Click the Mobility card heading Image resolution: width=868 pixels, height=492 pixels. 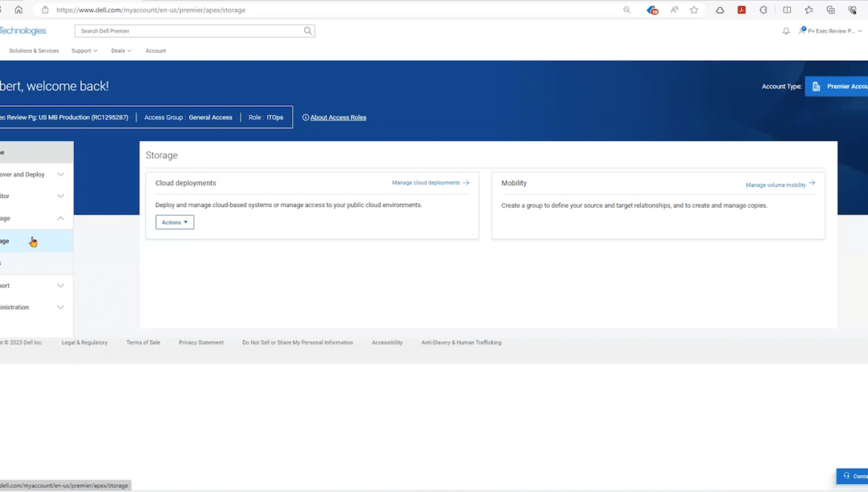point(513,183)
